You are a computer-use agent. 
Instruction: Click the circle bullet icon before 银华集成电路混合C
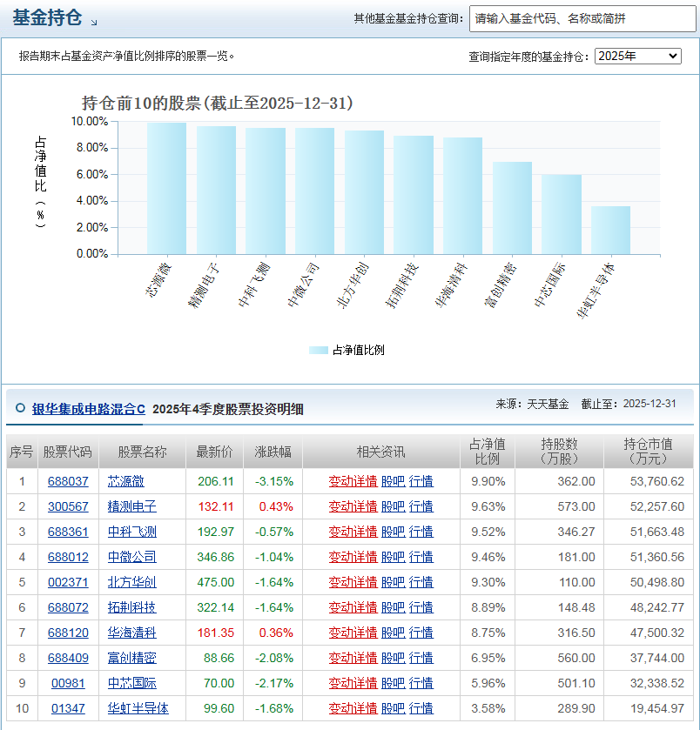[20, 408]
